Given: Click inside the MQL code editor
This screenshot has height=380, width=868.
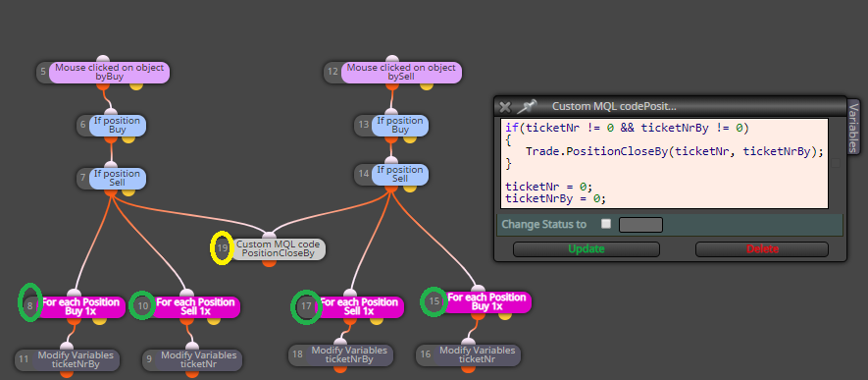Looking at the screenshot, I should point(664,163).
